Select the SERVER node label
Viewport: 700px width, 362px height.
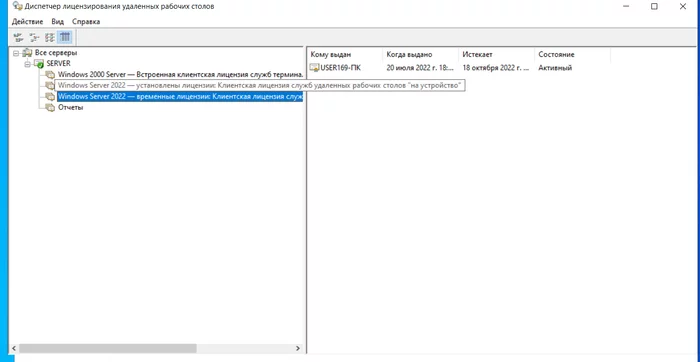[58, 63]
